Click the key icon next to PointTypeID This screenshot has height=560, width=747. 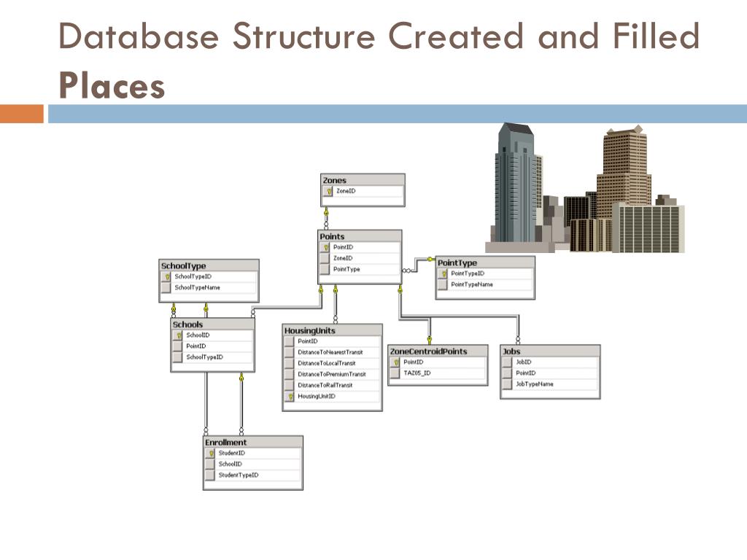(x=443, y=274)
